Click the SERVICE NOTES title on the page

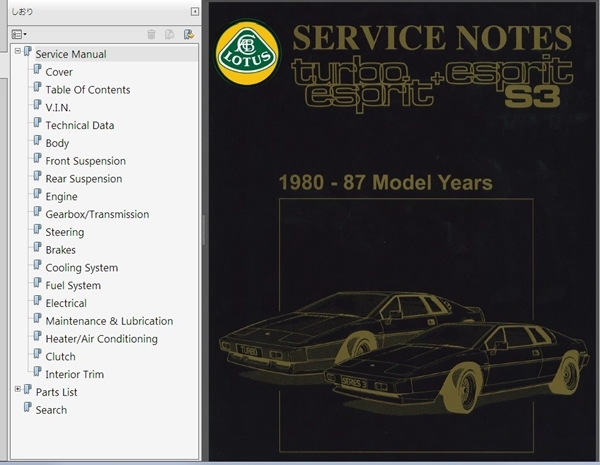432,38
